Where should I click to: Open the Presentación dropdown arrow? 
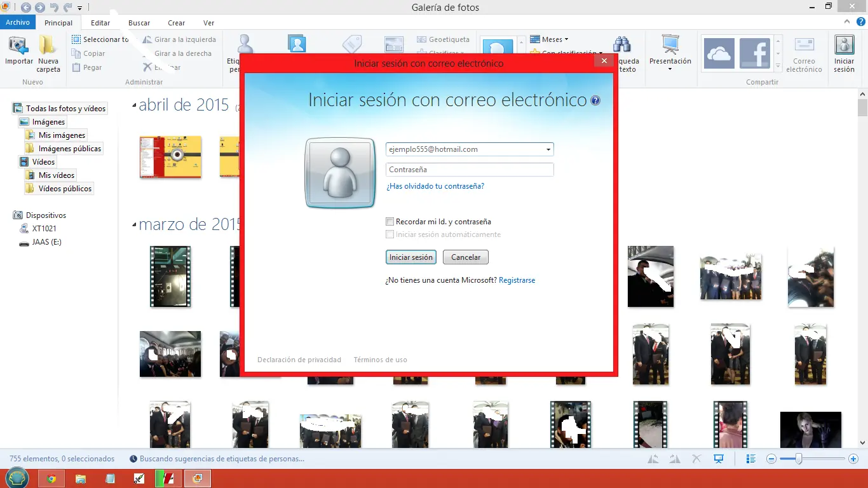click(x=670, y=69)
